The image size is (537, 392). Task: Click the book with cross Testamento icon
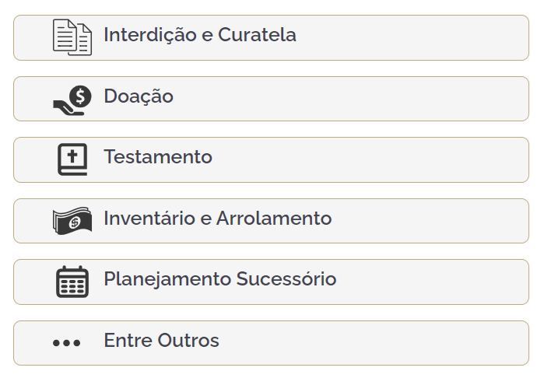[x=72, y=159]
